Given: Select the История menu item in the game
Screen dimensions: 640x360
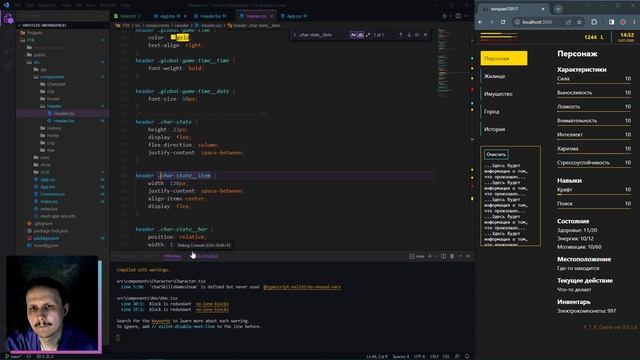Looking at the screenshot, I should (504, 129).
